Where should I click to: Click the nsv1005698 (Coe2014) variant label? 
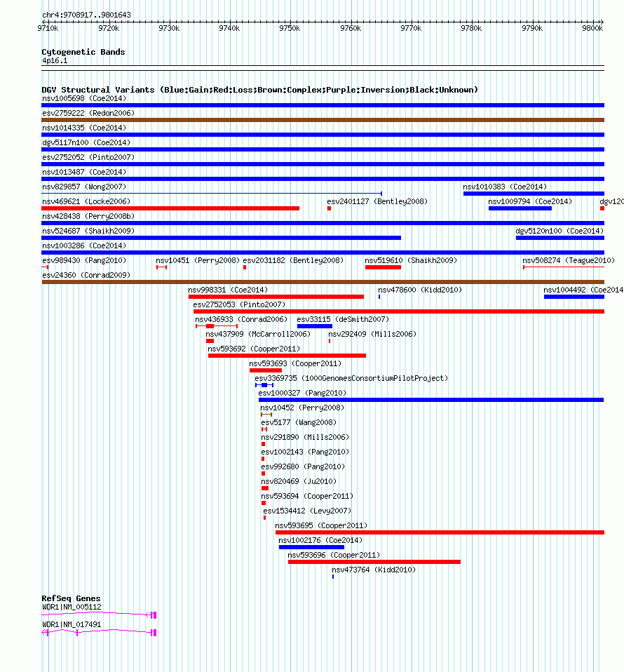click(84, 99)
